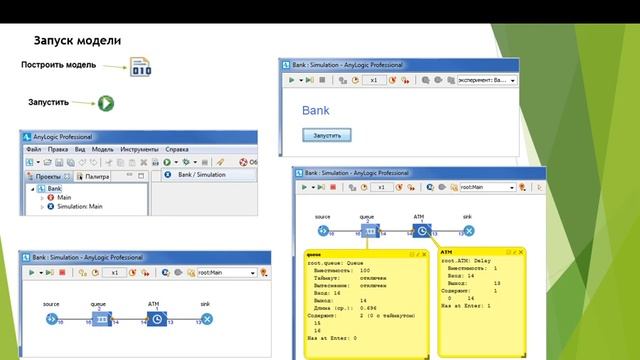Expand the Simulation: Main node in the tree
This screenshot has width=640, height=360.
point(42,207)
